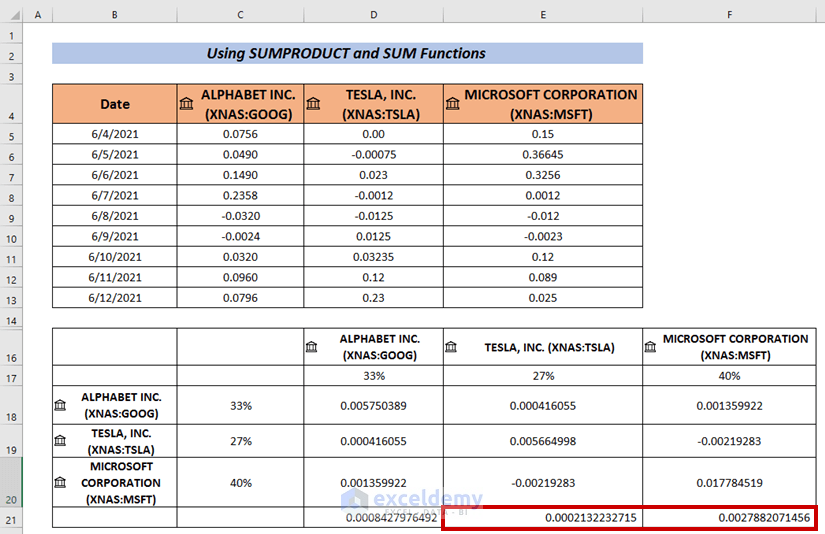Click cell -0.00219283 in row 19
Image resolution: width=825 pixels, height=534 pixels.
(729, 441)
